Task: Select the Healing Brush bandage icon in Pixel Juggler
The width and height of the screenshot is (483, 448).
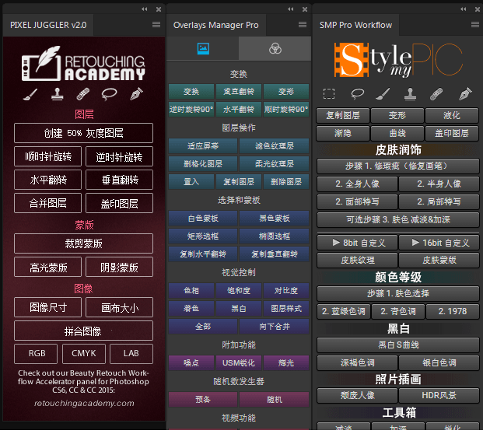Action: click(x=83, y=94)
